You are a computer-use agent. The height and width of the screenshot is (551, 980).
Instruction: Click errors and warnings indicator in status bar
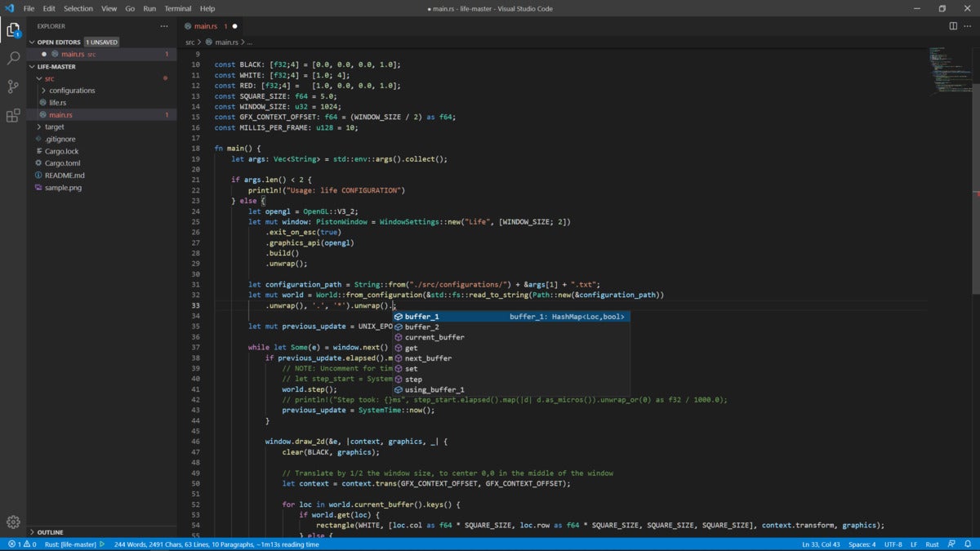(21, 544)
